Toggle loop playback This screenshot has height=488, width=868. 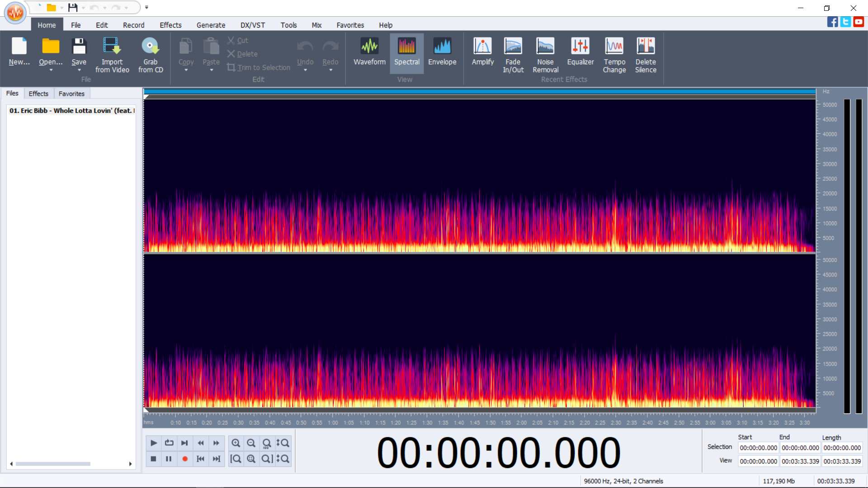point(169,443)
